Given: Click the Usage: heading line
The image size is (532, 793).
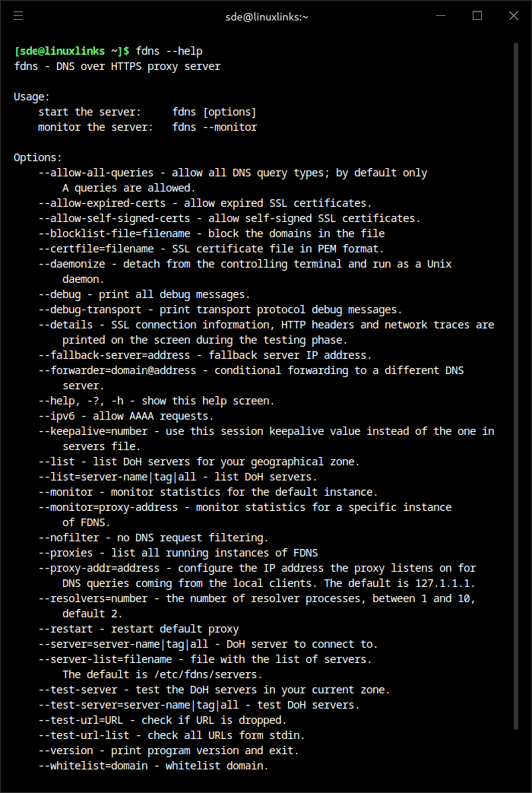Looking at the screenshot, I should (x=32, y=97).
